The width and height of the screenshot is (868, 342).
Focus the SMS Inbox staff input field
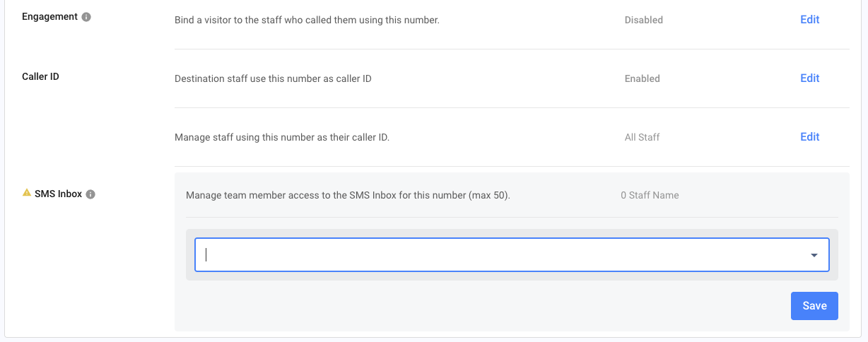pyautogui.click(x=512, y=254)
